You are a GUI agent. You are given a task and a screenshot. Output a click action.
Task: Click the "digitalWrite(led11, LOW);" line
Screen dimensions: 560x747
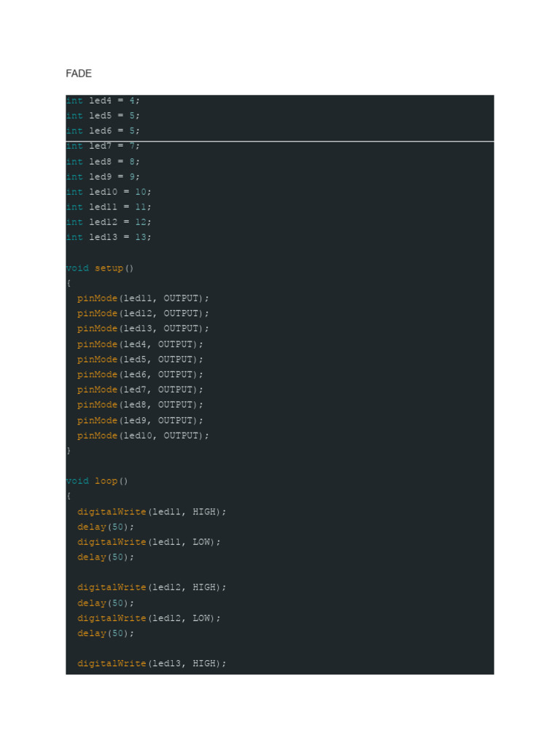coord(149,542)
